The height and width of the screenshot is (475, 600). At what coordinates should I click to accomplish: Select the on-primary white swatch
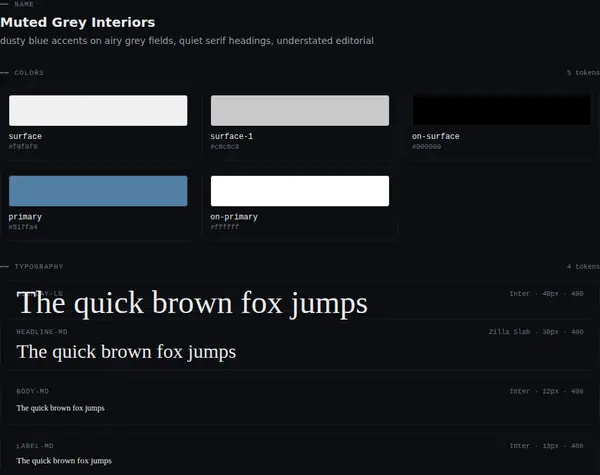point(300,191)
